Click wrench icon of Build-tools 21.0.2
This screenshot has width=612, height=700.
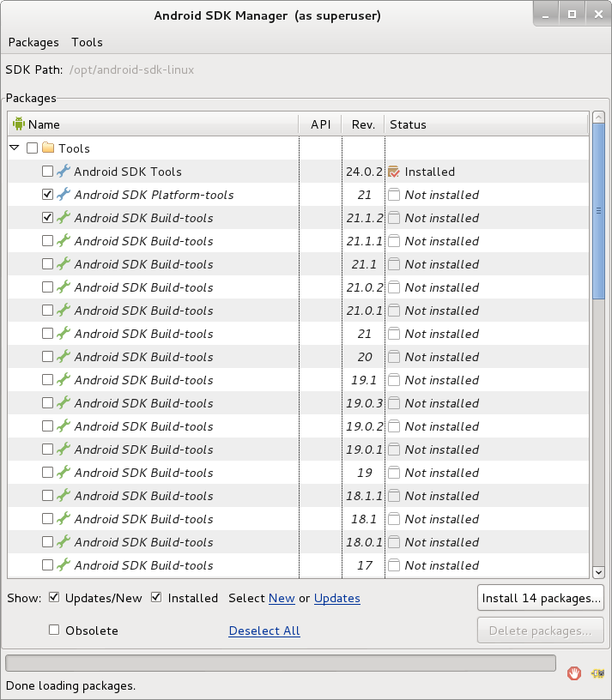coord(64,287)
